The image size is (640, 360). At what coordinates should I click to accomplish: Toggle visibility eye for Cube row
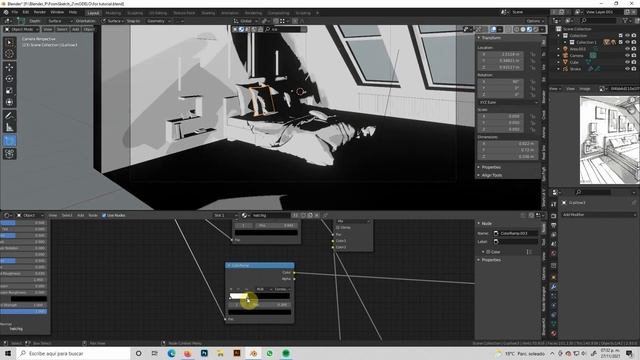click(627, 62)
